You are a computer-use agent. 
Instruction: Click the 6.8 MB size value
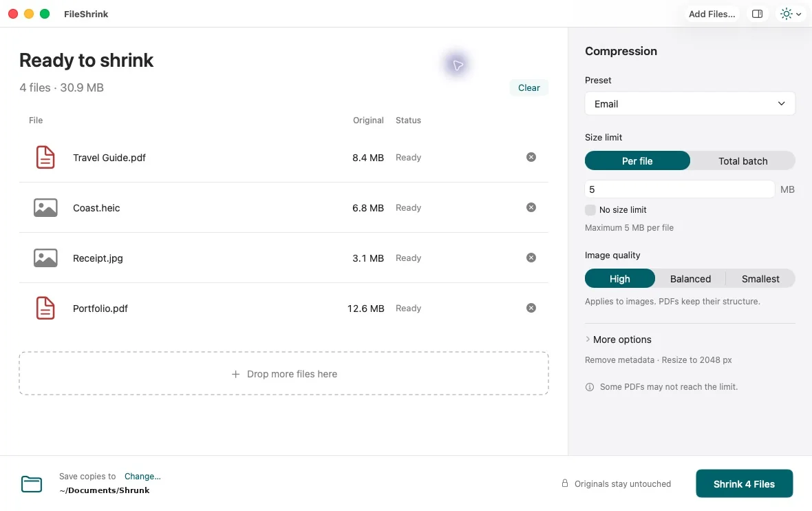coord(368,208)
